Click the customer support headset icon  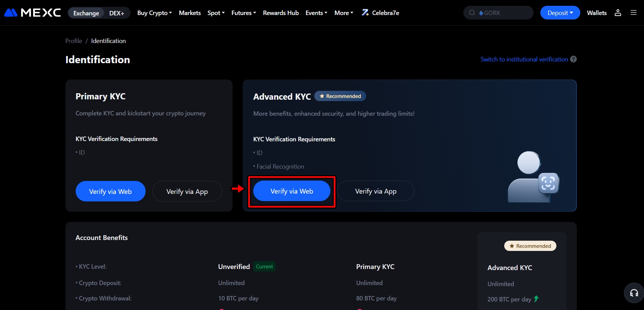click(634, 293)
